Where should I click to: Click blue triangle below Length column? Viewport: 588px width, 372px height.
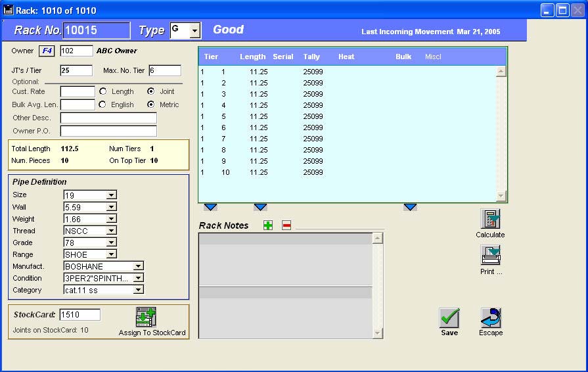(x=260, y=207)
